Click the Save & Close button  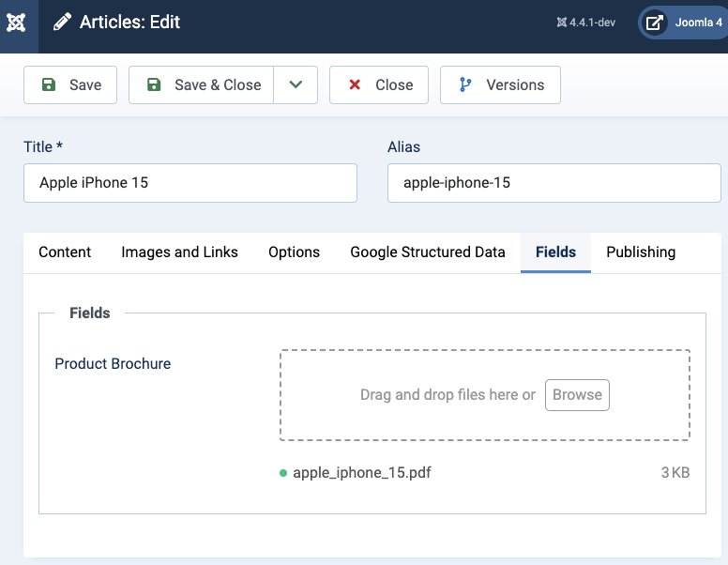(x=201, y=85)
